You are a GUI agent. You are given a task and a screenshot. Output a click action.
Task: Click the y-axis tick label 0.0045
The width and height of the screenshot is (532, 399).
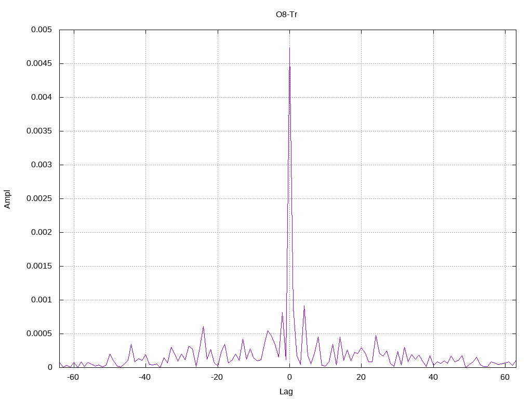click(39, 63)
